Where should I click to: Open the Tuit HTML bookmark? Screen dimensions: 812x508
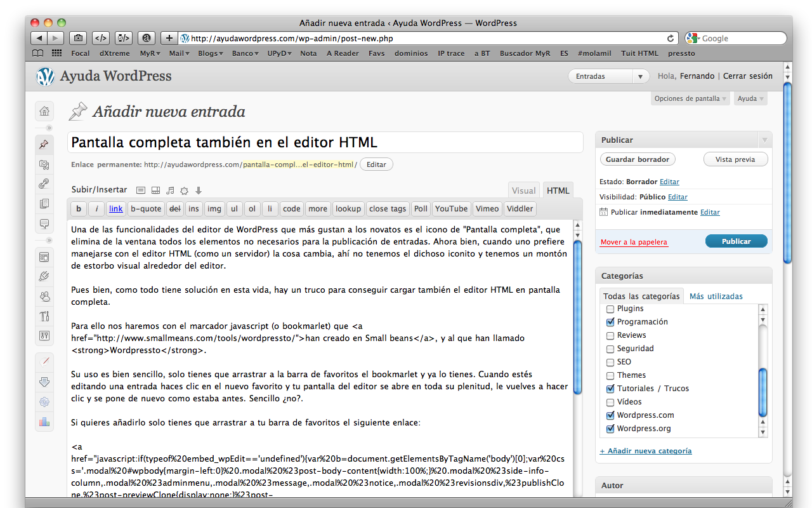640,53
